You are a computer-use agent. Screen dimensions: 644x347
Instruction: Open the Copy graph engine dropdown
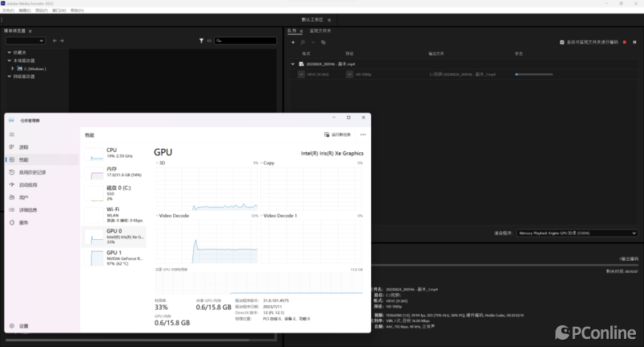coord(261,163)
